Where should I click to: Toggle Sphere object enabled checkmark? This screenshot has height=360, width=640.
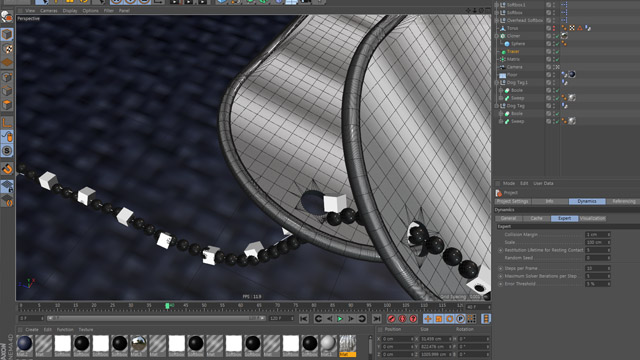557,44
